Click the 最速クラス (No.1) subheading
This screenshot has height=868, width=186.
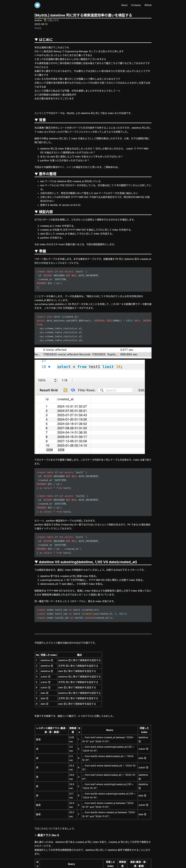coord(48,835)
